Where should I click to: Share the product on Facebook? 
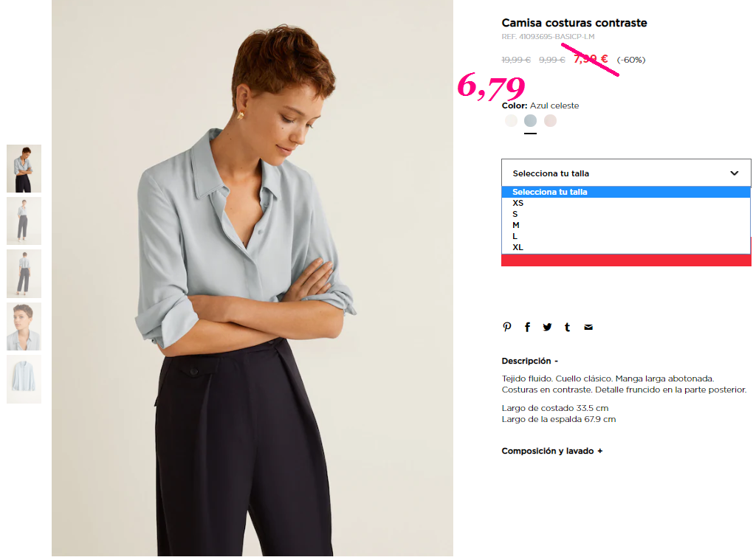pos(527,328)
